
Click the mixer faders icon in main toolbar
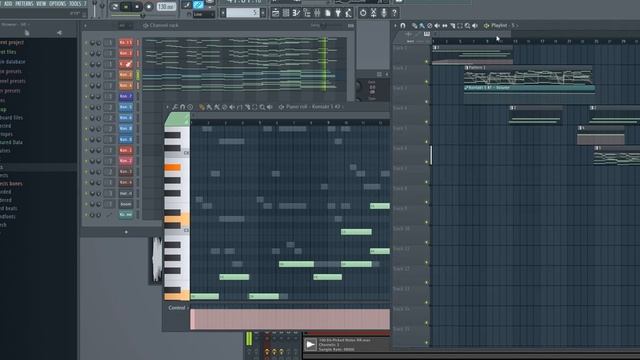(x=317, y=13)
